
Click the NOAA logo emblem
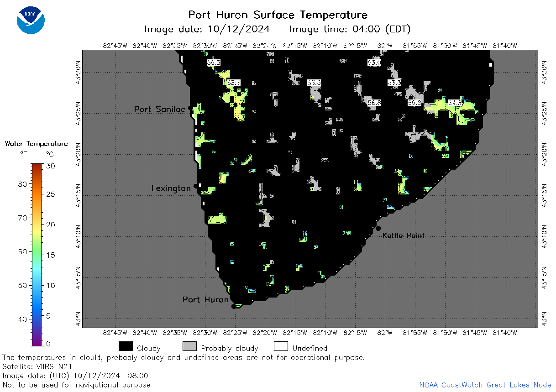31,21
